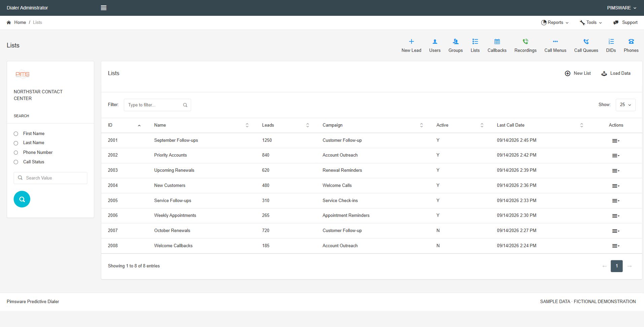Click the Service Check-ins campaign cell
This screenshot has height=327, width=644.
340,201
